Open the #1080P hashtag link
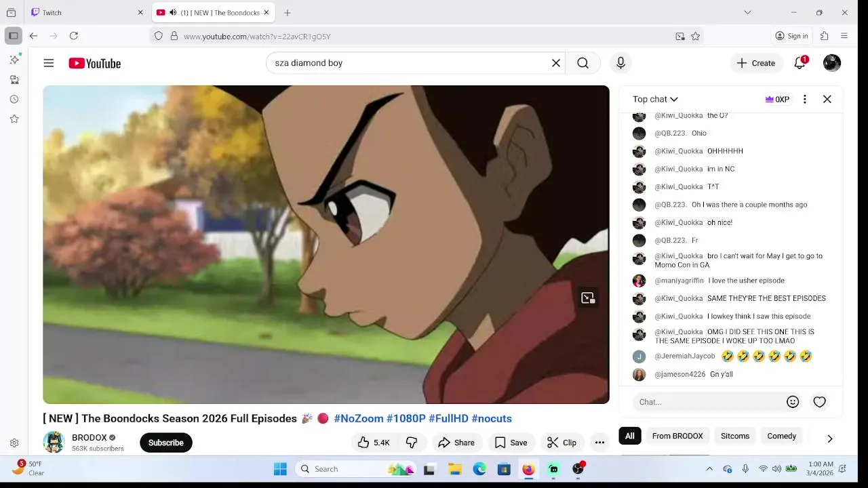This screenshot has height=488, width=868. click(406, 418)
